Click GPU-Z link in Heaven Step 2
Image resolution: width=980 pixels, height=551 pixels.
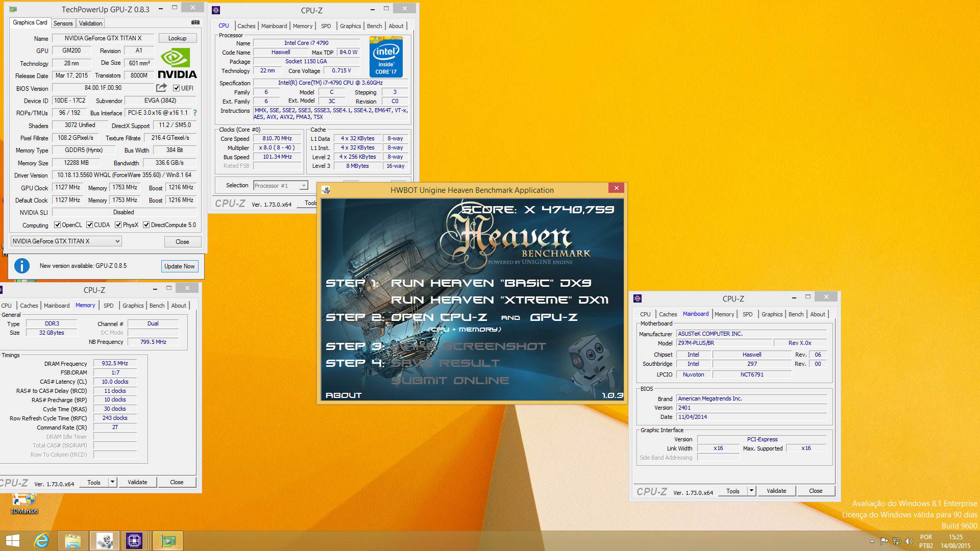[554, 317]
